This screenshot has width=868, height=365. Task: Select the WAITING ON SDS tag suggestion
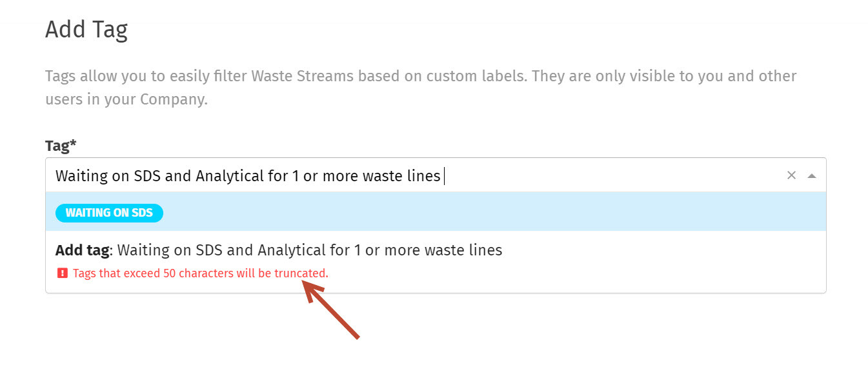pos(436,212)
